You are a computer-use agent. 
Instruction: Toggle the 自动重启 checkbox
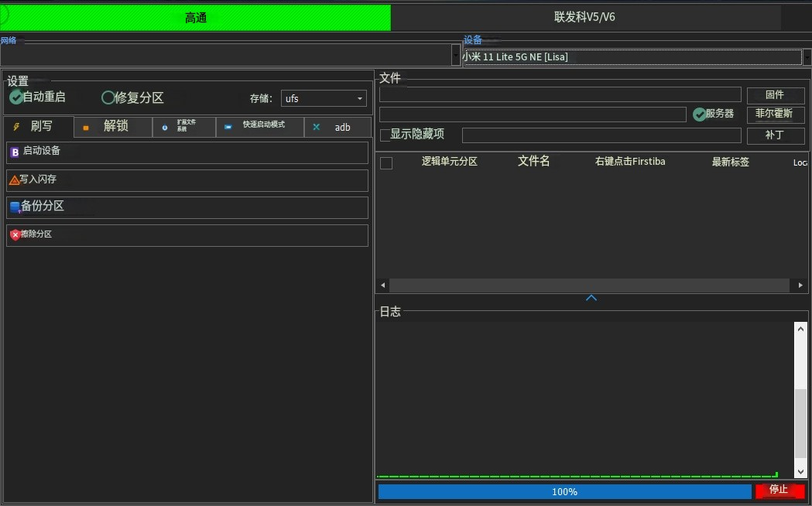click(x=16, y=97)
